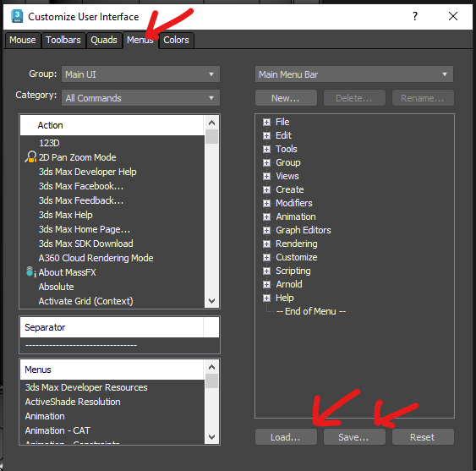Click the Delete... button

(x=354, y=98)
